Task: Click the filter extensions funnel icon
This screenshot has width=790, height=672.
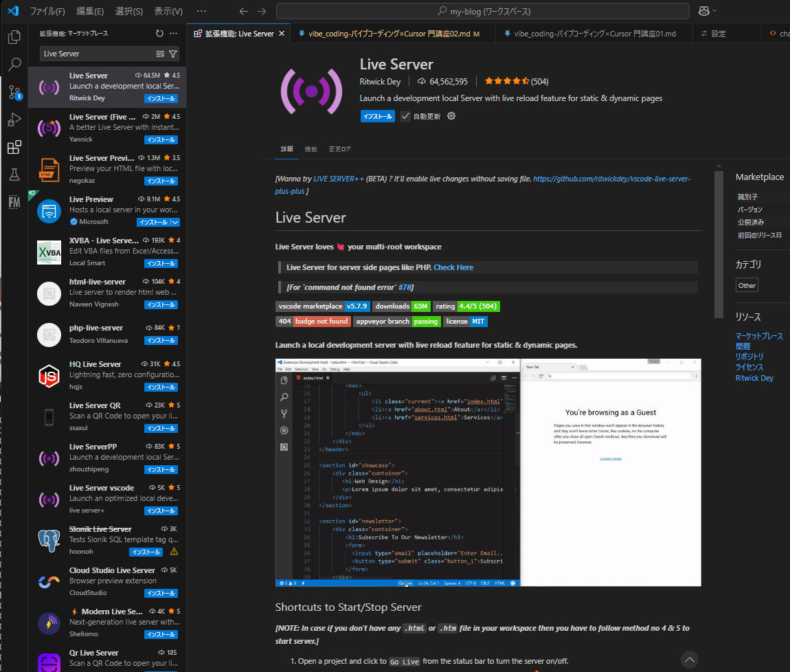Action: pos(173,54)
